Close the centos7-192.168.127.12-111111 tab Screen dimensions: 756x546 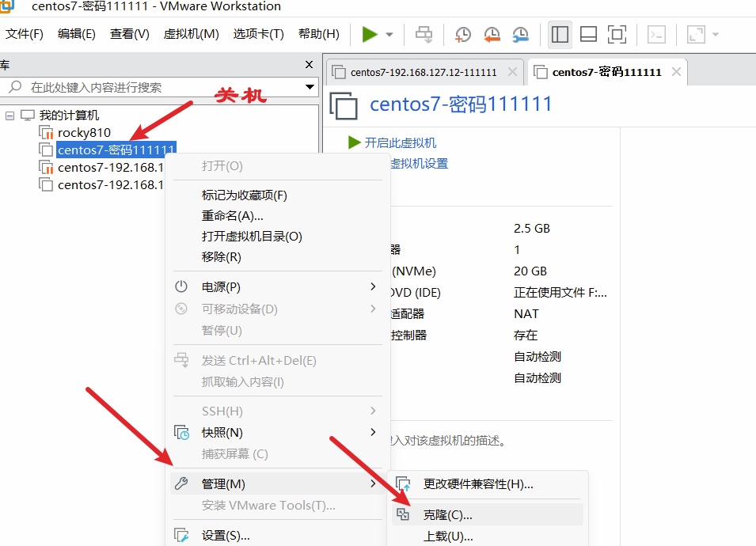click(512, 72)
